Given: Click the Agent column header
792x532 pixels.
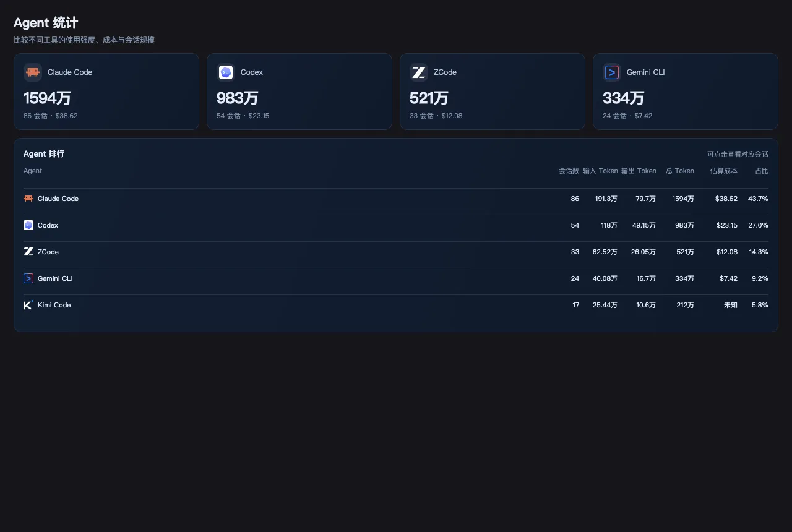Looking at the screenshot, I should pos(33,171).
